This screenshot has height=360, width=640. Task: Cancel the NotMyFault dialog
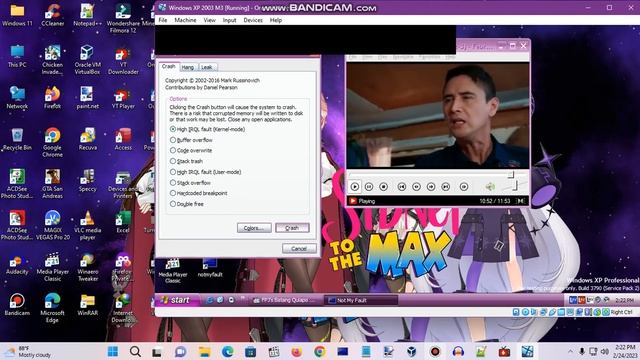299,248
